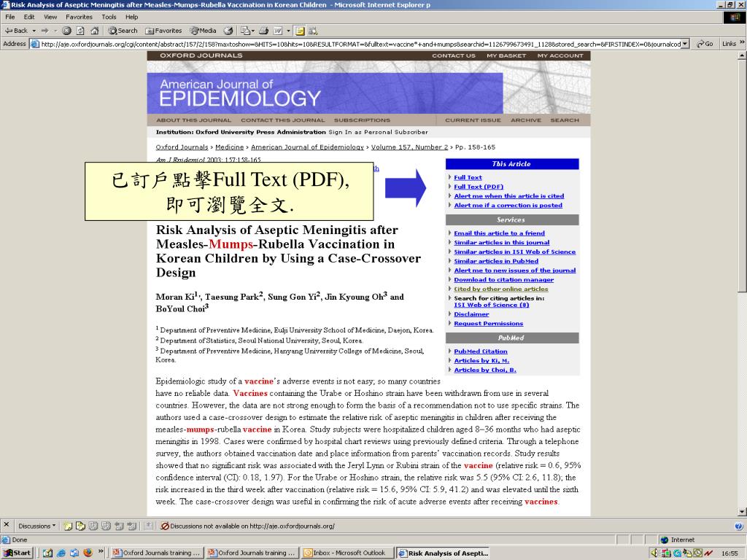The width and height of the screenshot is (747, 560).
Task: Open Articles by Ki, M. link
Action: click(x=481, y=360)
